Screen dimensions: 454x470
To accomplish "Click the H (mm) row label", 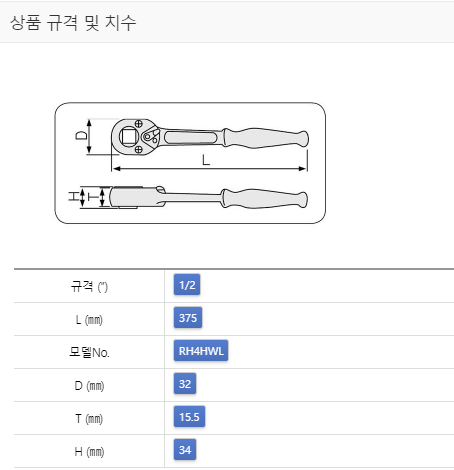I will pos(89,452).
